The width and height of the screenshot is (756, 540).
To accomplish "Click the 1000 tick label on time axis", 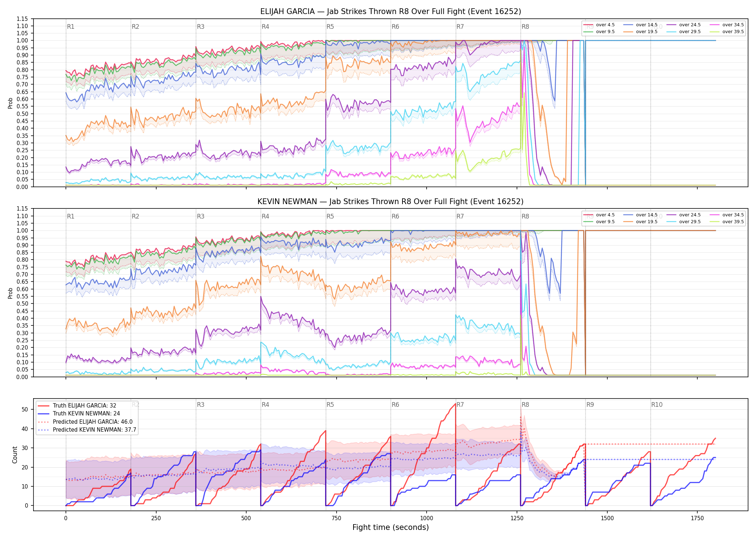I will (x=427, y=518).
